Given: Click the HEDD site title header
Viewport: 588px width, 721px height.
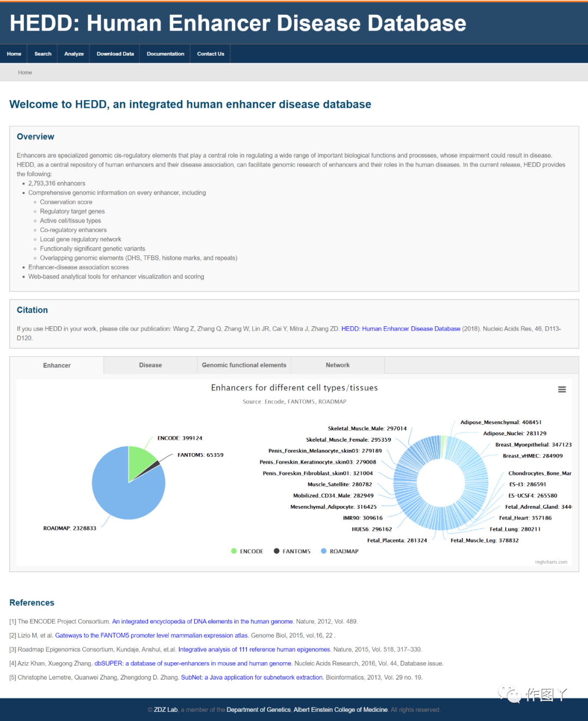Looking at the screenshot, I should point(238,23).
